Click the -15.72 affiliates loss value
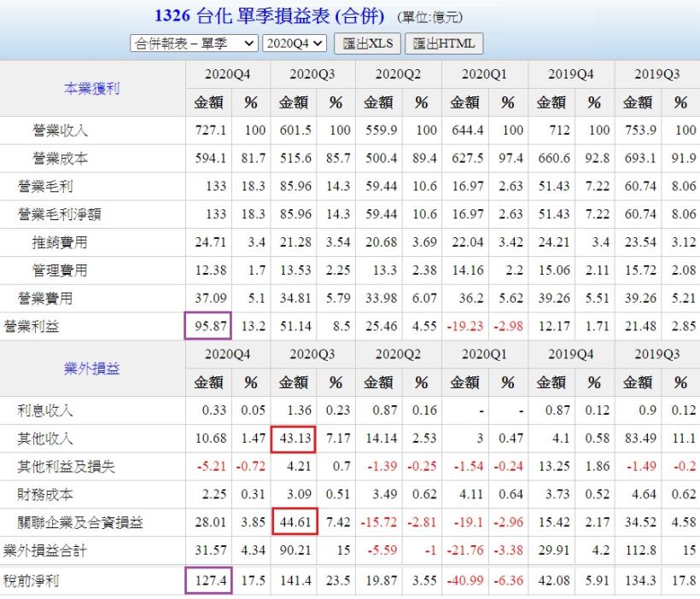700x599 pixels. [x=378, y=522]
